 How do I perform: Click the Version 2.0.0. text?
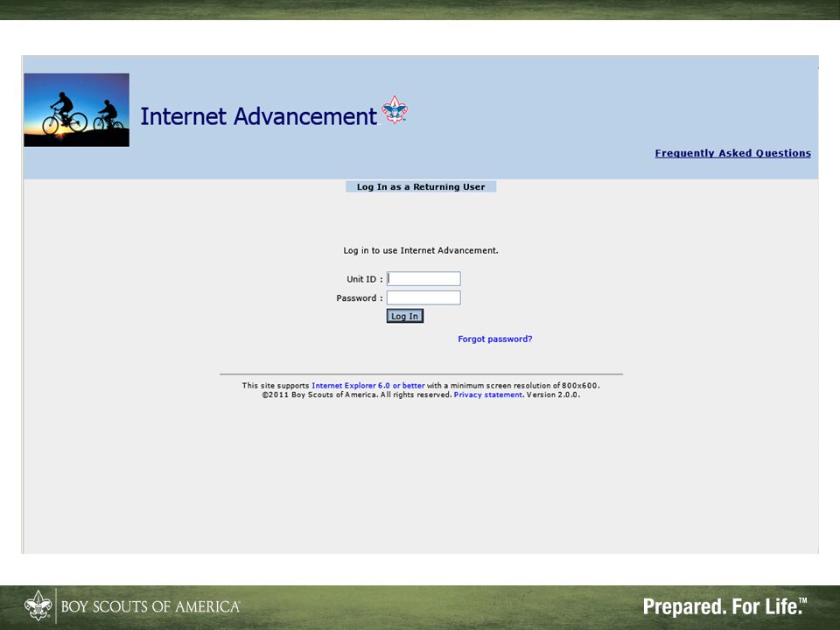[553, 395]
